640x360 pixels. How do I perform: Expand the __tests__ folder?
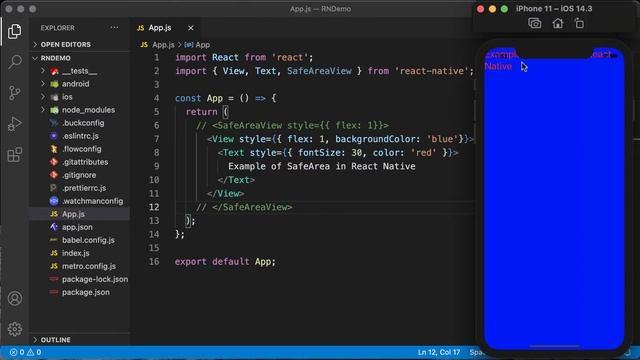[80, 71]
